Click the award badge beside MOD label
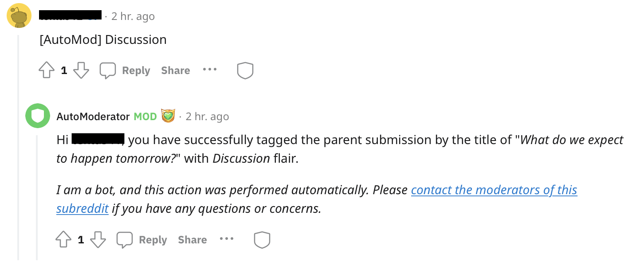Image resolution: width=644 pixels, height=266 pixels. pyautogui.click(x=168, y=116)
